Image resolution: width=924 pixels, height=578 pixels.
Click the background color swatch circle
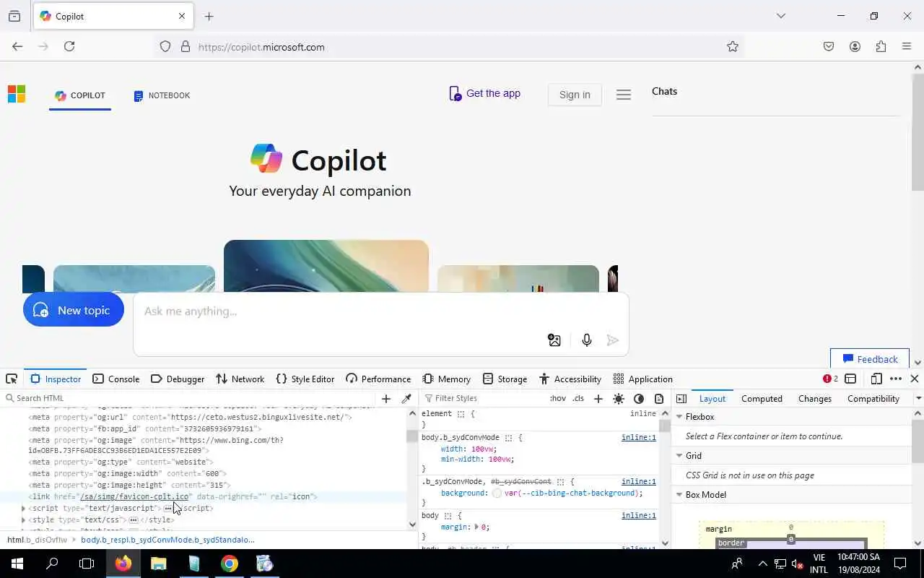coord(497,493)
